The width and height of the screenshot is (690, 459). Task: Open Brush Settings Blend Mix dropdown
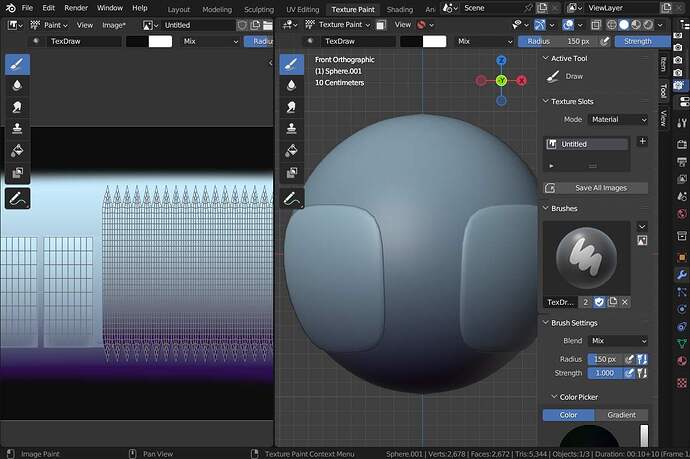click(618, 341)
